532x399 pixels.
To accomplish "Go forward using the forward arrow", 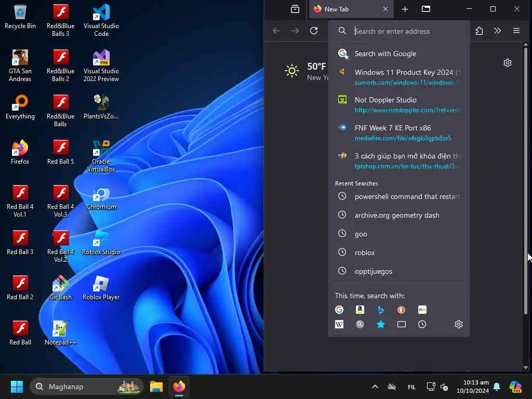I will click(x=295, y=31).
